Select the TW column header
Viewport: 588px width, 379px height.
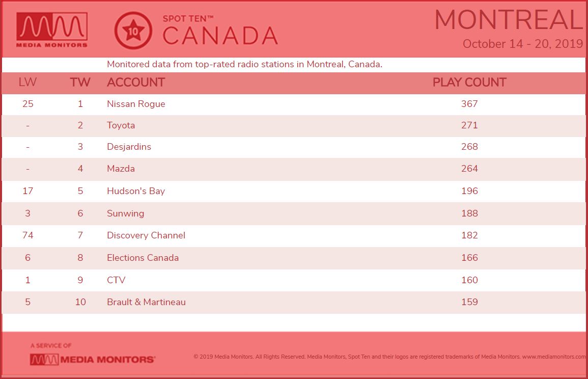click(x=80, y=82)
